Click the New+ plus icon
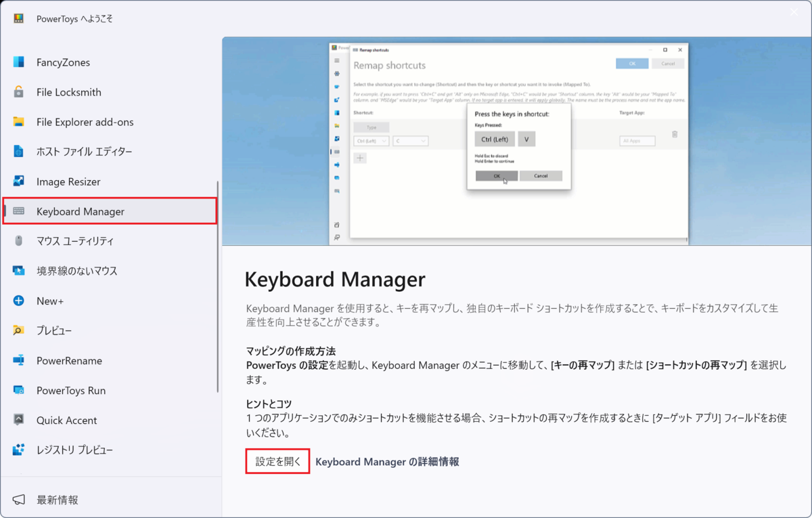Viewport: 812px width, 518px height. pos(19,301)
